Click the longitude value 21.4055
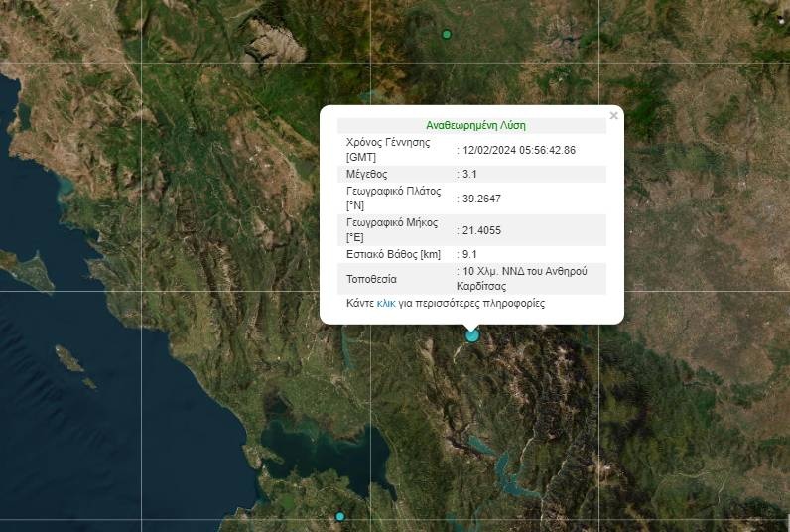Screen dimensions: 790x532 481,230
